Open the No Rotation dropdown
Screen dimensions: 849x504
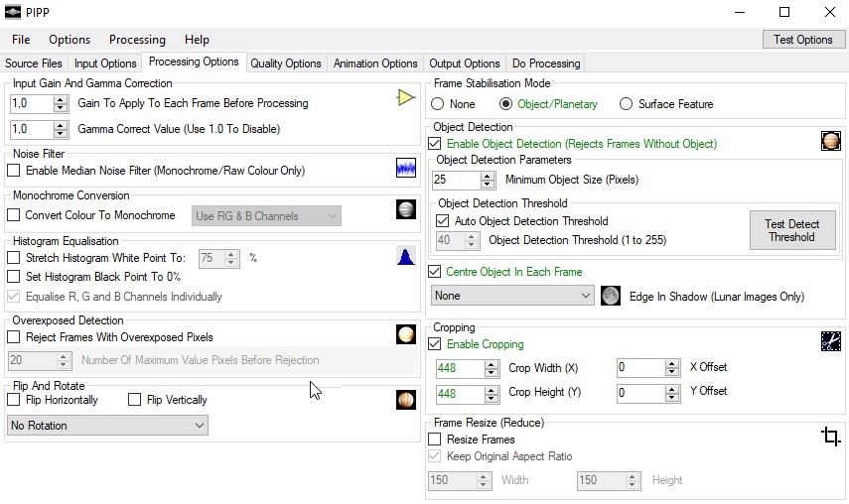[107, 426]
